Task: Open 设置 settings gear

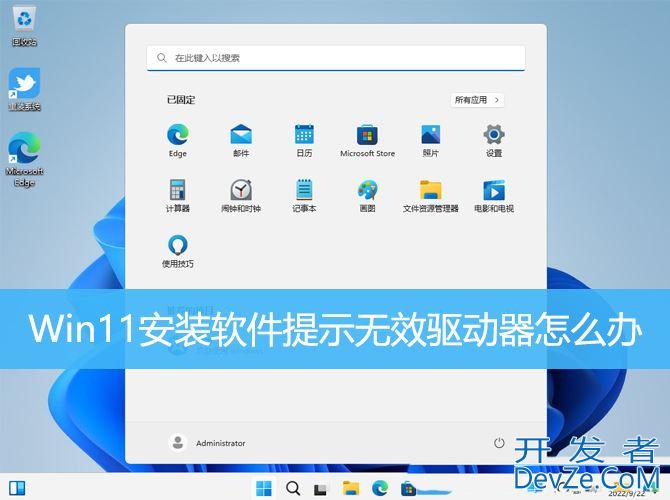Action: (494, 141)
